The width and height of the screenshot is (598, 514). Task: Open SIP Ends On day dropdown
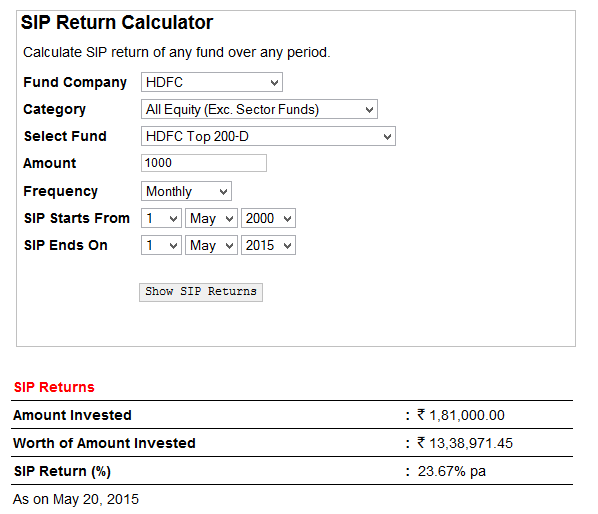(x=161, y=245)
